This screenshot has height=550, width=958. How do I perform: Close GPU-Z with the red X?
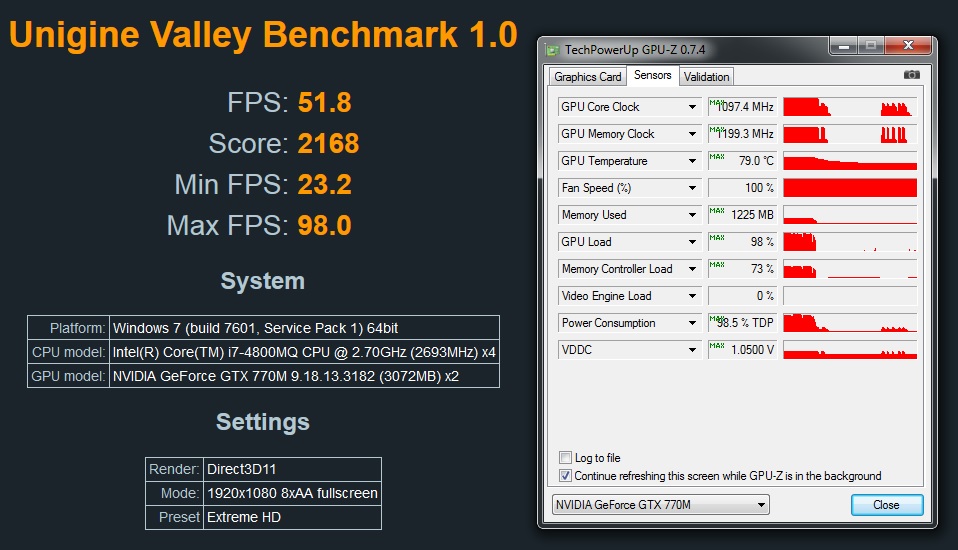coord(908,46)
